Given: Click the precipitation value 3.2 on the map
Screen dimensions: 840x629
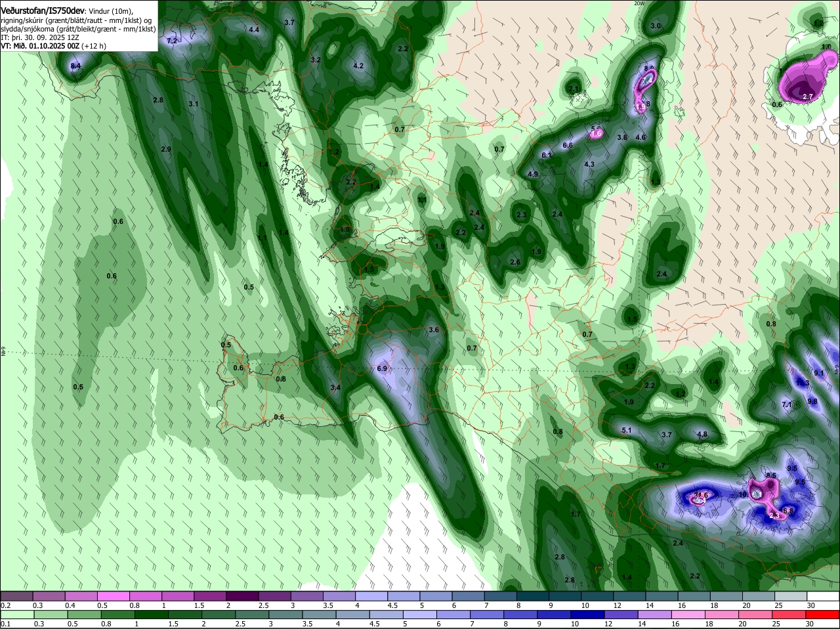Looking at the screenshot, I should pyautogui.click(x=316, y=60).
